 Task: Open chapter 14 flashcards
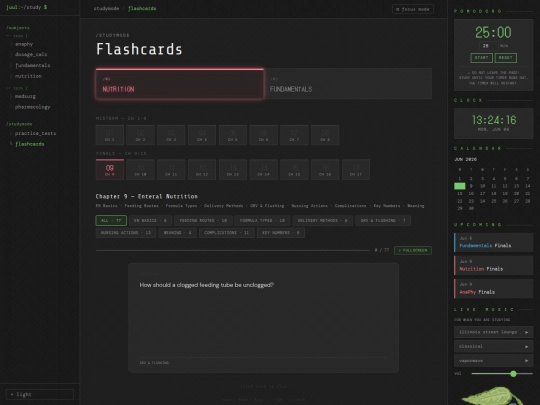[x=263, y=169]
